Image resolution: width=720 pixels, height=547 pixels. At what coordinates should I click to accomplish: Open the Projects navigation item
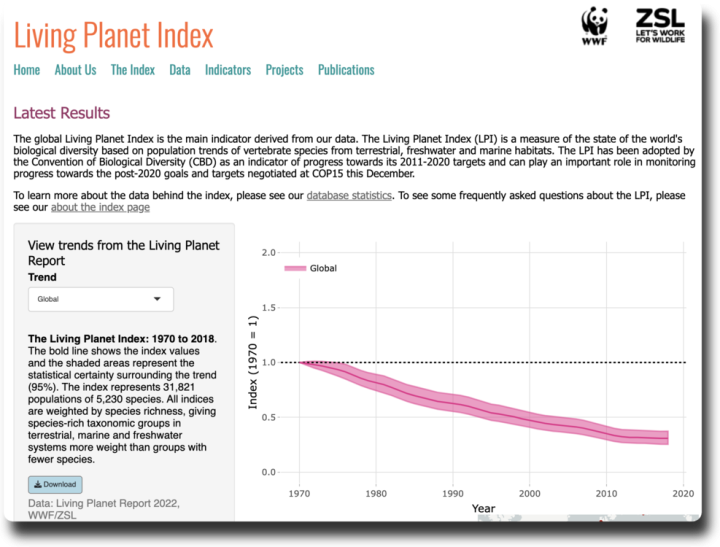coord(284,70)
